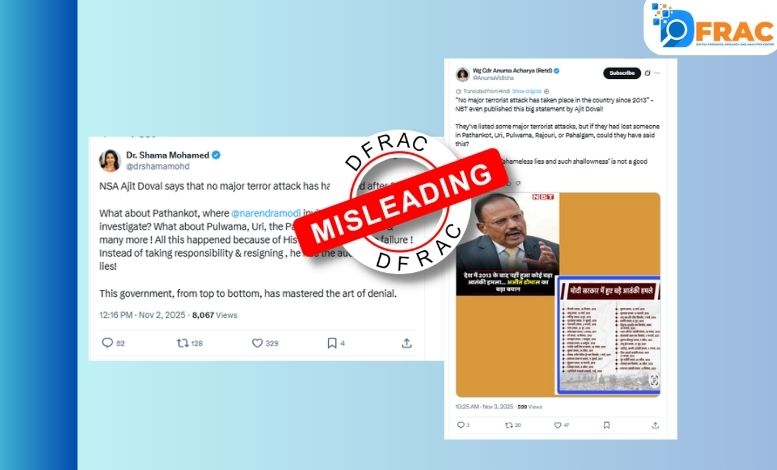
Task: Like Dr. Shama Mohamed's tweet
Action: [x=257, y=343]
